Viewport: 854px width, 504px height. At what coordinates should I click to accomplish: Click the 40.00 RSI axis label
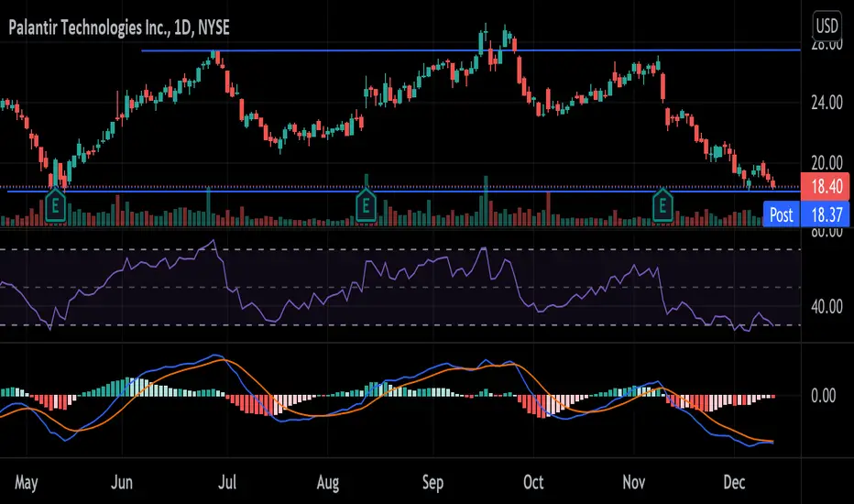[x=827, y=307]
